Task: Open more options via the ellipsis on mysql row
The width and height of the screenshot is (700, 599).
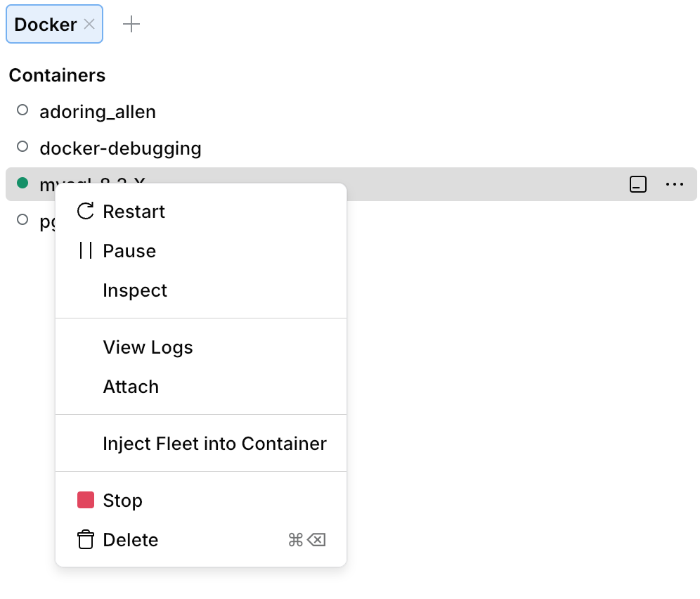Action: tap(675, 184)
